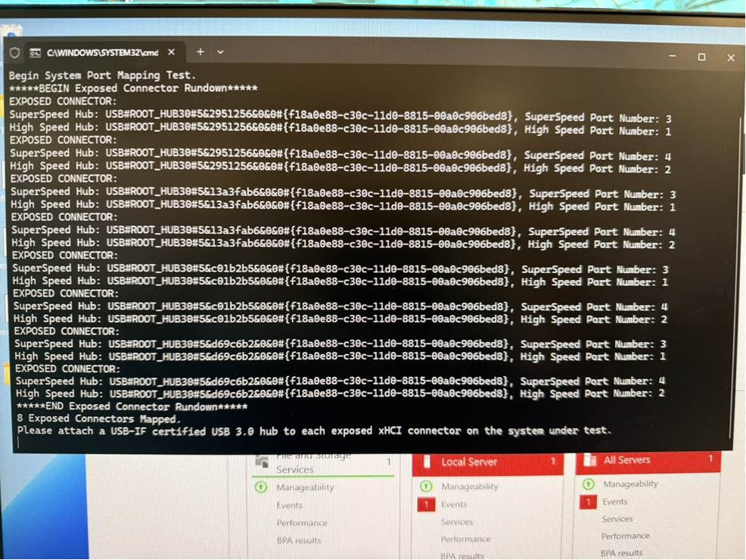Click Manageability under File and Storage Services
The image size is (746, 560).
coord(305,487)
